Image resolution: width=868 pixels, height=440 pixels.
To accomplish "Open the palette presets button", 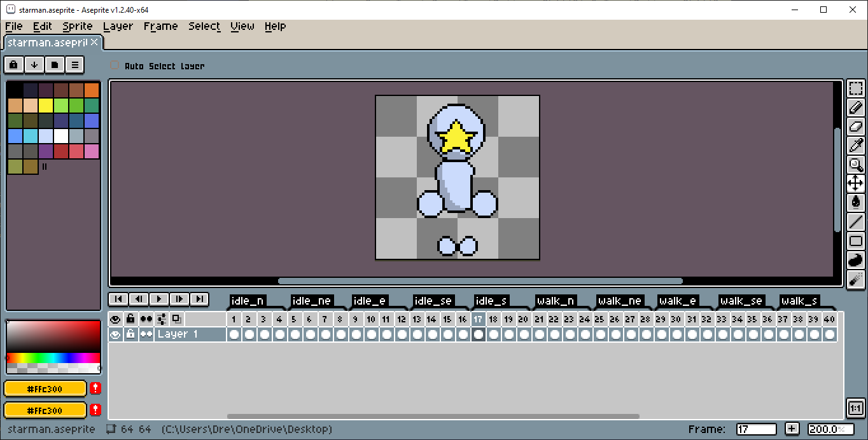I will (55, 65).
